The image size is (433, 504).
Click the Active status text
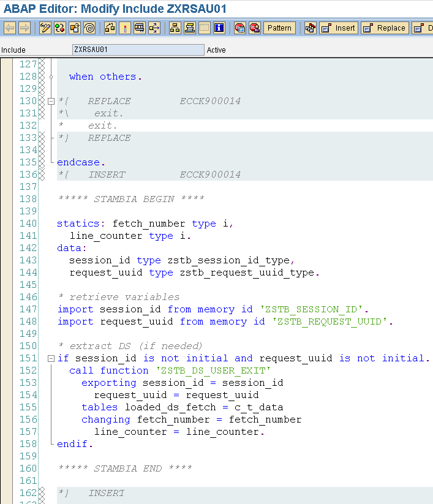pyautogui.click(x=216, y=50)
